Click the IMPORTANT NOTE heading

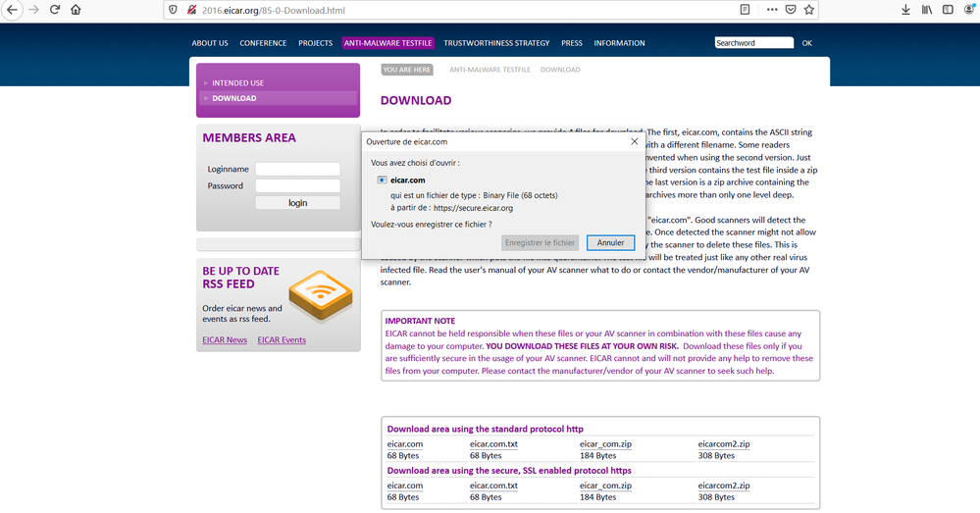420,321
